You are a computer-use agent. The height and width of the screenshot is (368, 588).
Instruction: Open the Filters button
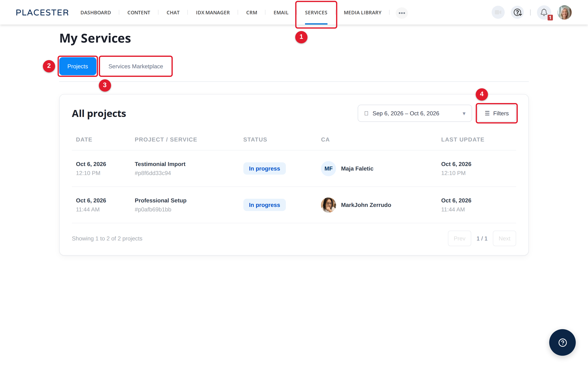[496, 113]
